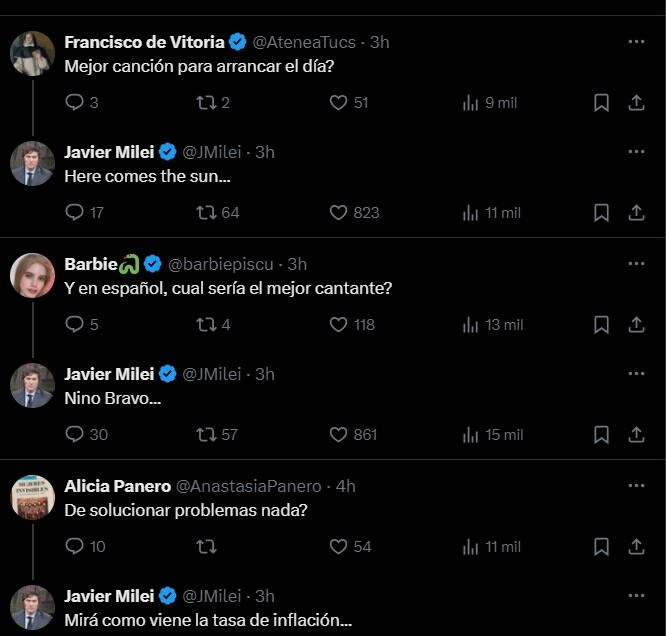Open more options on Milei's inflation reply

click(636, 596)
